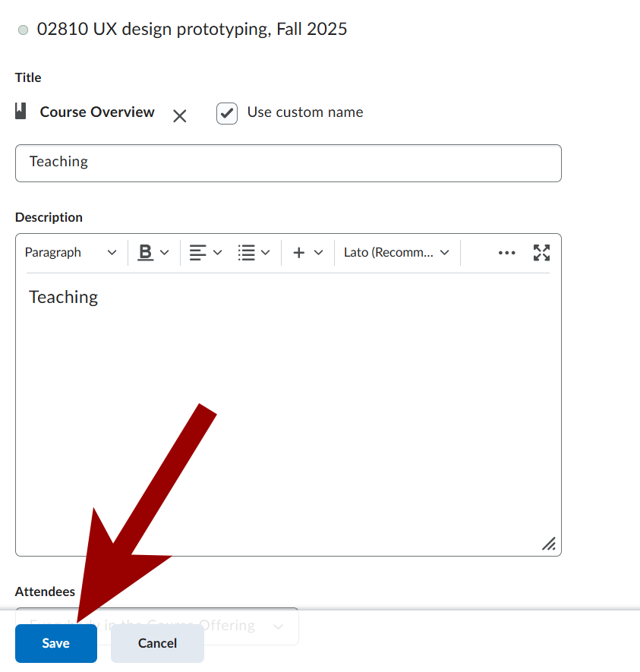The image size is (640, 672).
Task: Toggle the editor fullscreen mode icon
Action: 541,253
